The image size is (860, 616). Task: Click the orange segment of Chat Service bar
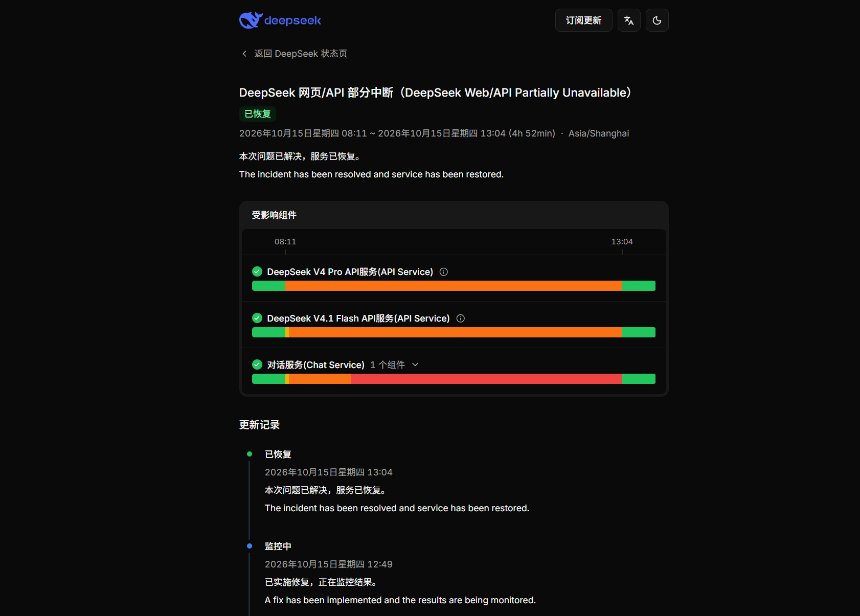[x=320, y=379]
